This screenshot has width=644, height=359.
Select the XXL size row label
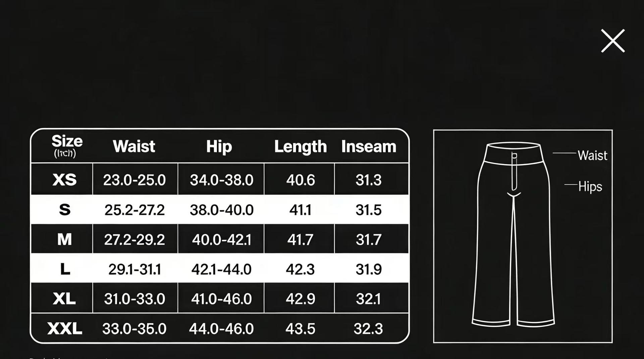coord(65,328)
